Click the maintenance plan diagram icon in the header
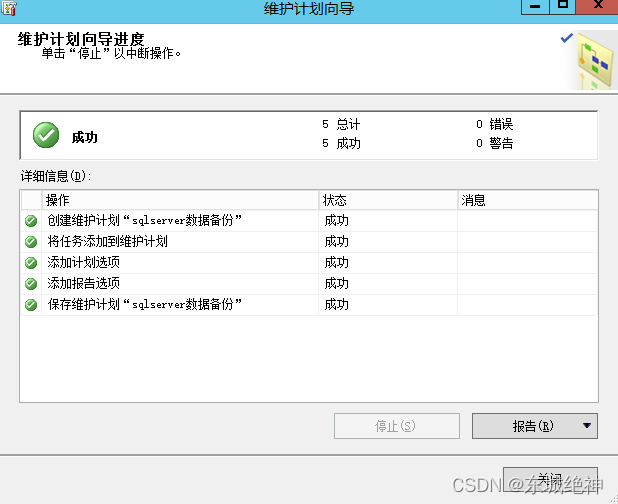Screen dimensions: 618x504 coord(595,59)
